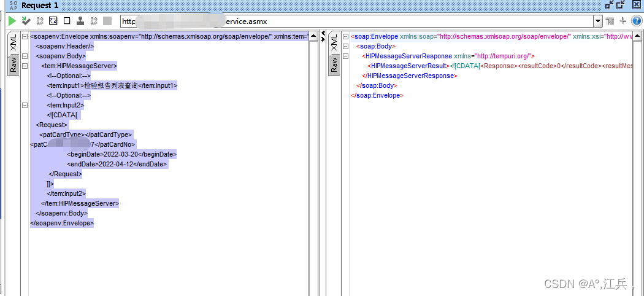This screenshot has width=644, height=296.
Task: Click the closing /soap:Body tag in response
Action: (x=377, y=85)
